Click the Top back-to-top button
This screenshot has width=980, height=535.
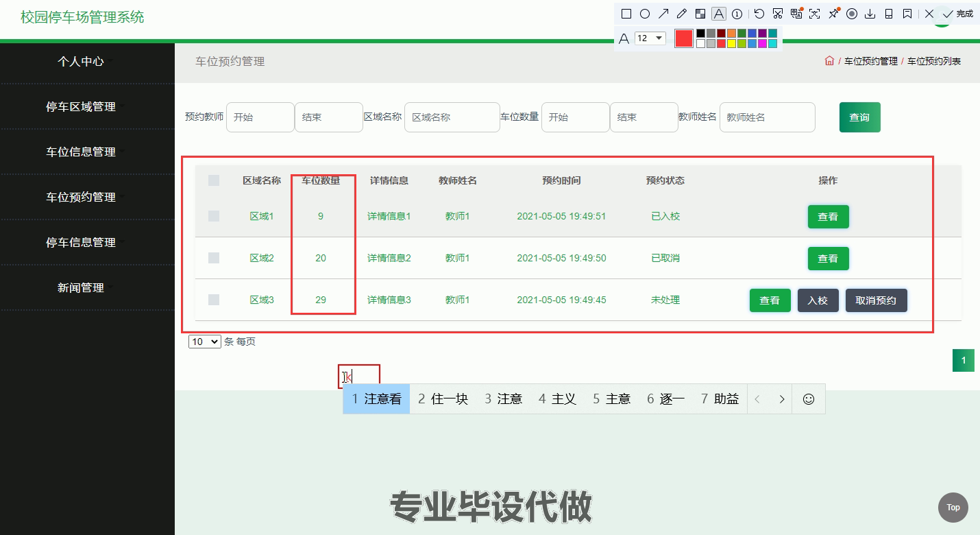click(953, 508)
